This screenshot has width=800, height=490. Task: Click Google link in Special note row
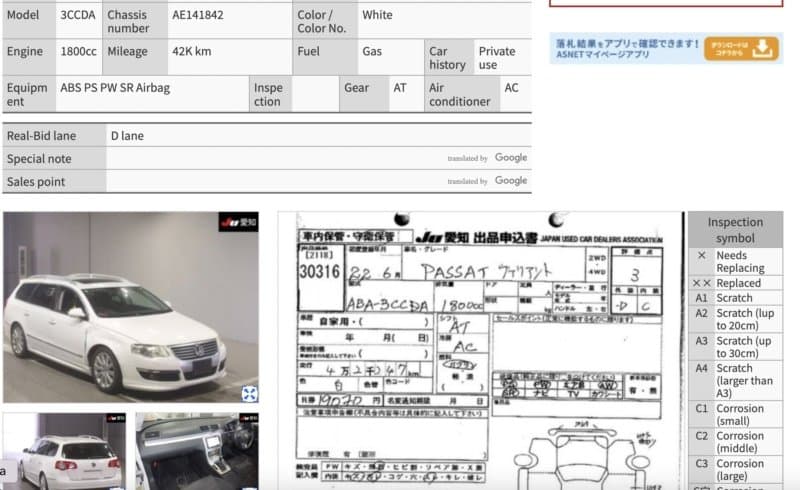[x=511, y=158]
